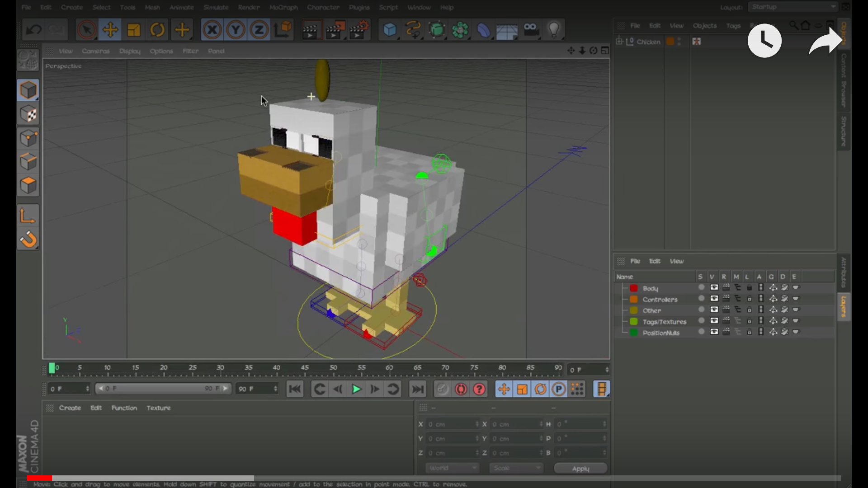Select the Chicken object
Image resolution: width=868 pixels, height=488 pixels.
(648, 42)
